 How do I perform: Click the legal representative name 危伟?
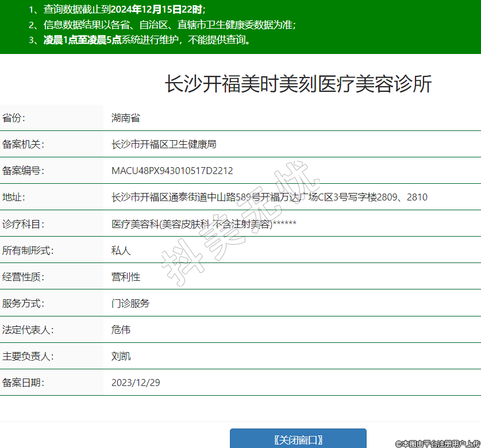121,330
